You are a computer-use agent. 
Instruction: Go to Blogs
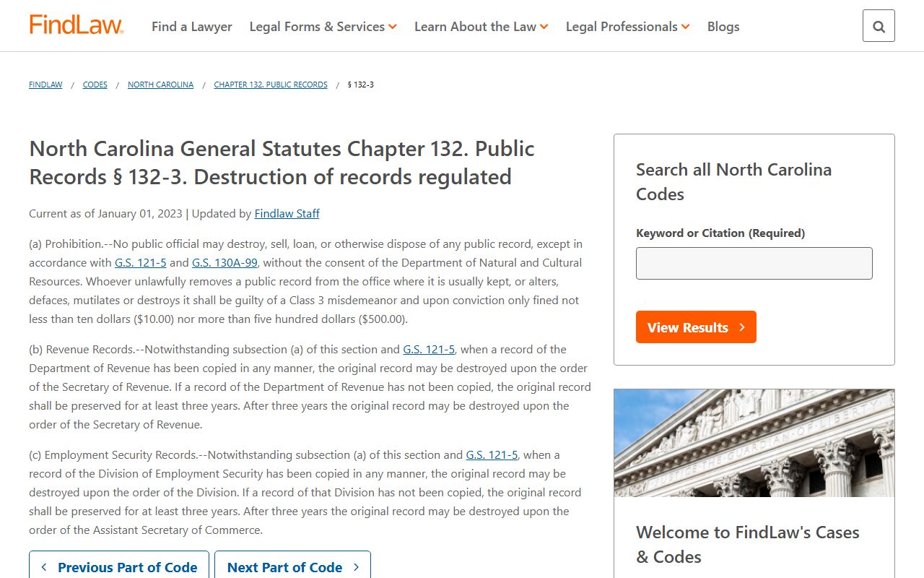pyautogui.click(x=723, y=27)
